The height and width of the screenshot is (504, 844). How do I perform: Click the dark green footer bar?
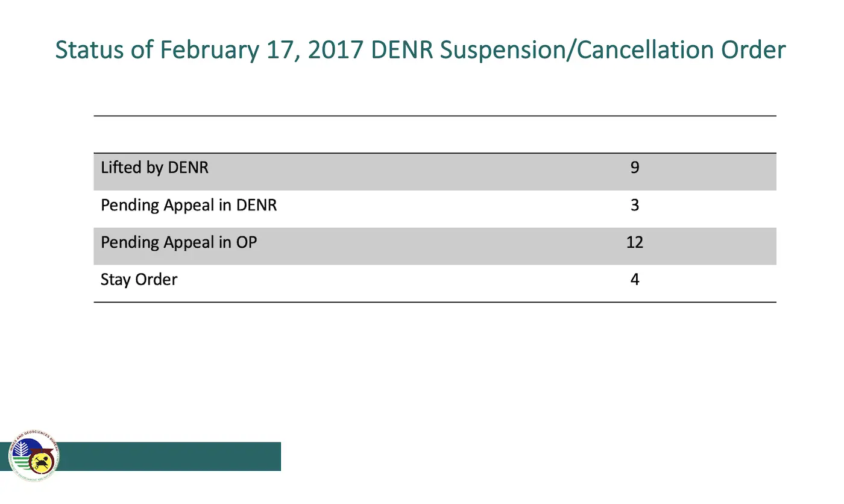[x=169, y=456]
